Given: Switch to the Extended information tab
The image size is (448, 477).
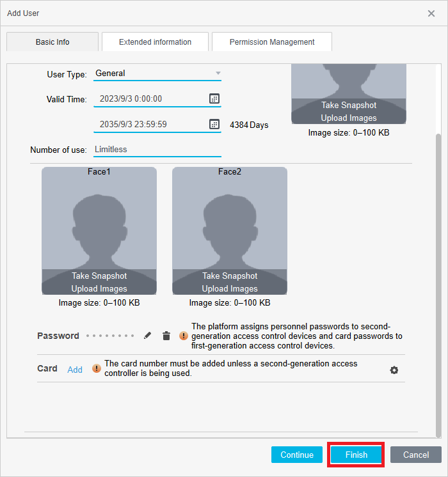Looking at the screenshot, I should 155,42.
